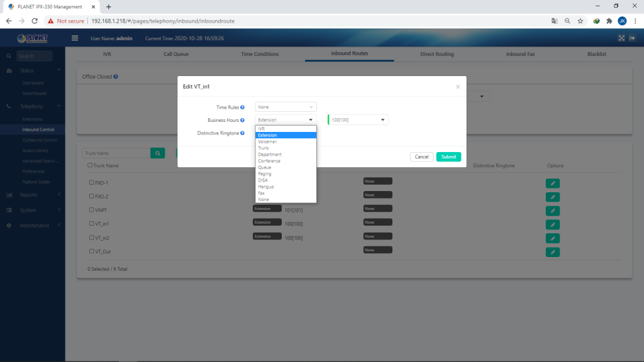Click the edit pencil icon for FXO-1
The height and width of the screenshot is (362, 644).
pyautogui.click(x=552, y=184)
